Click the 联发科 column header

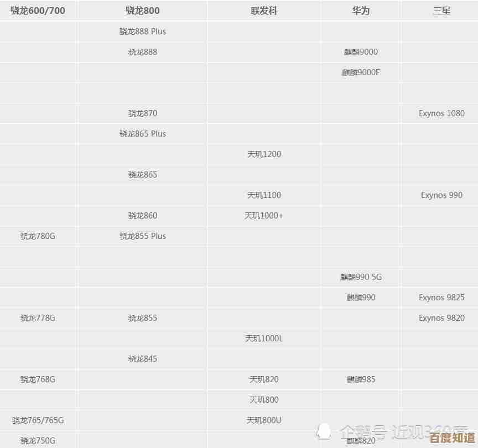[x=264, y=10]
